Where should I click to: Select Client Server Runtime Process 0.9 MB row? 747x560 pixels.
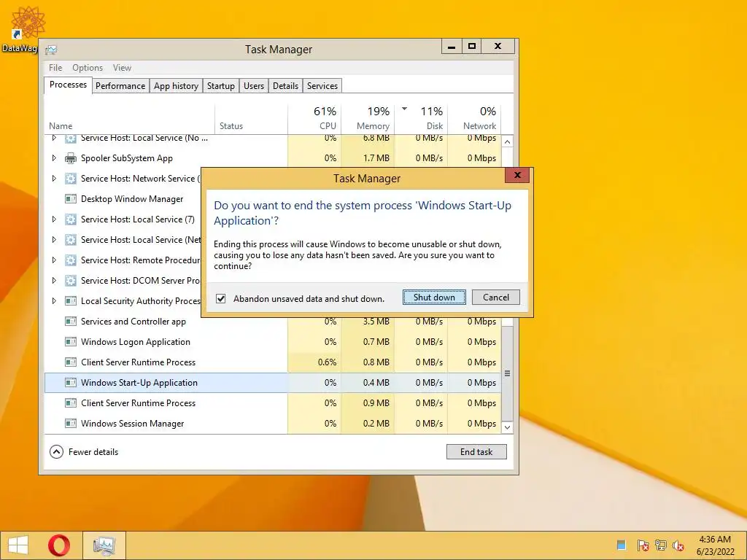pyautogui.click(x=273, y=403)
